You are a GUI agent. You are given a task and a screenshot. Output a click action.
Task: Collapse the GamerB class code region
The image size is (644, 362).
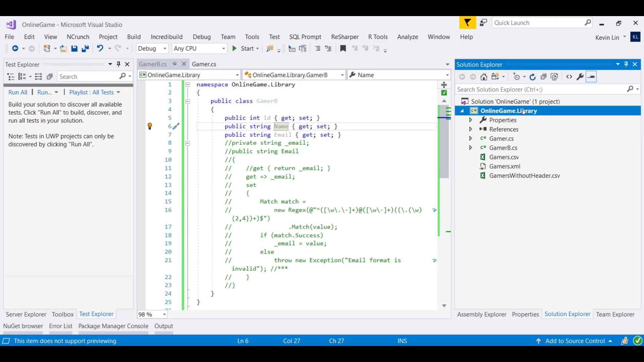(x=187, y=101)
